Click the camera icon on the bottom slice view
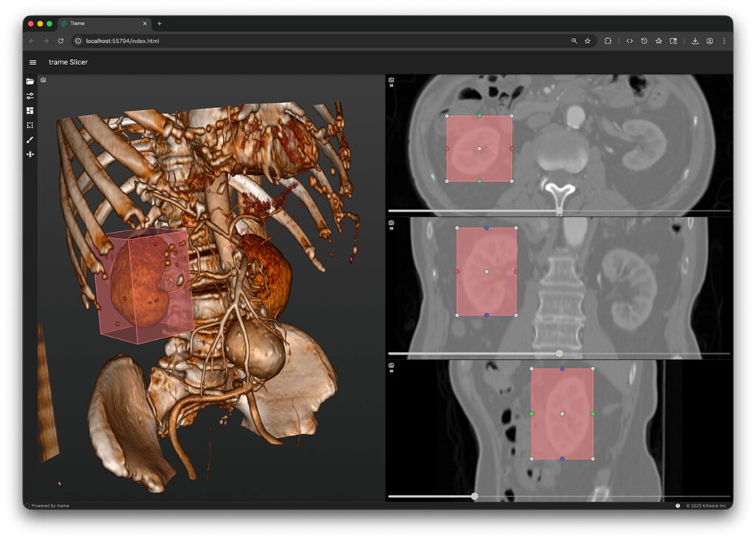 [x=391, y=366]
